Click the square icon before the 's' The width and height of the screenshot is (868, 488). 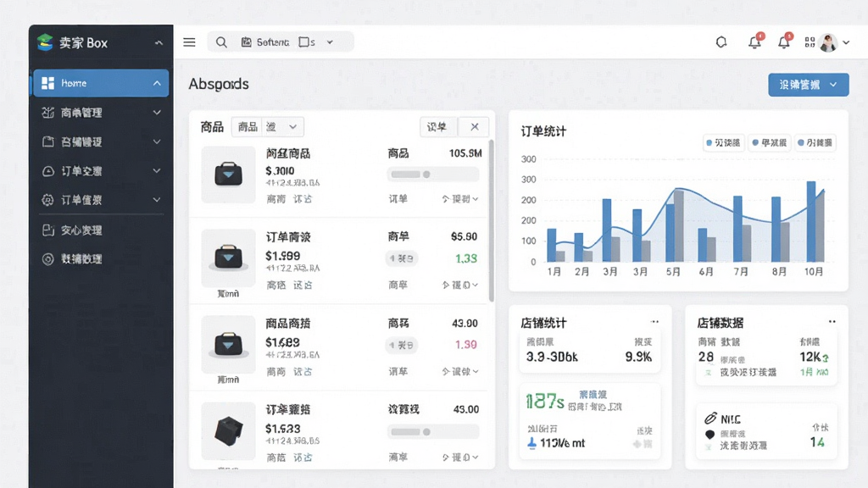[303, 42]
